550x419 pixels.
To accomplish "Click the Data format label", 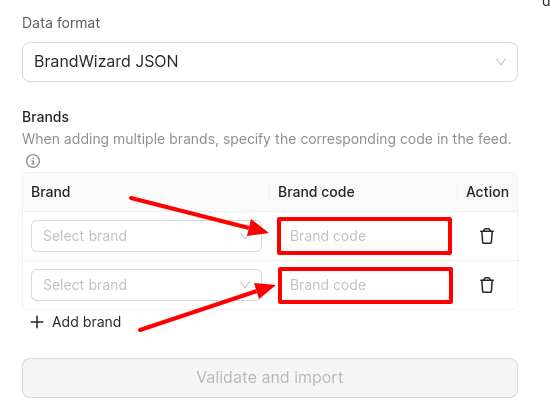I will point(61,23).
